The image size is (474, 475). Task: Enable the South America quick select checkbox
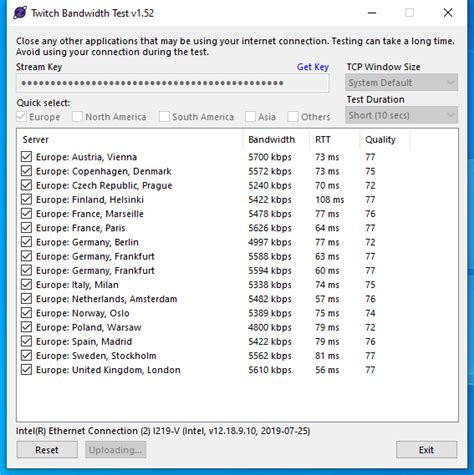tap(164, 117)
